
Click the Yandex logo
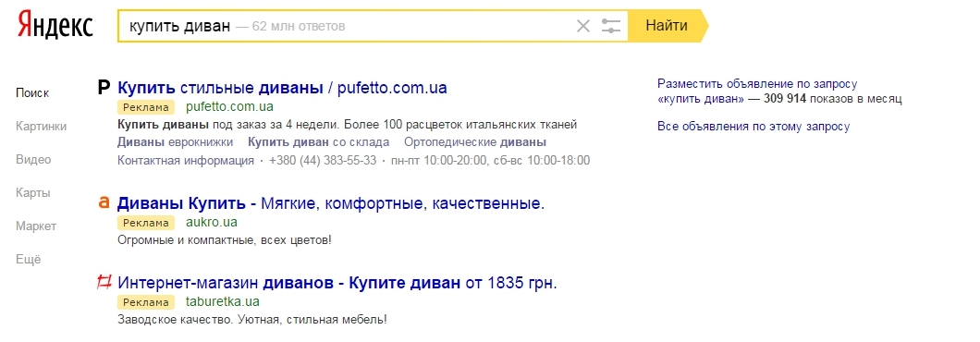pyautogui.click(x=55, y=26)
